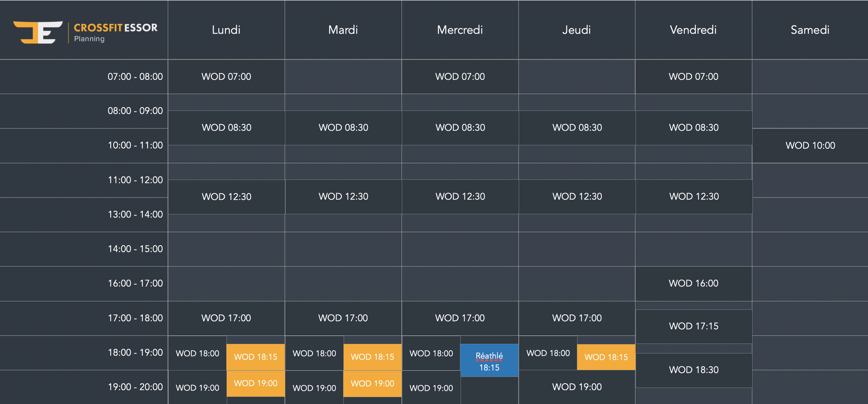Click Jeudi's WOD 19:00 session
Screen dimensions: 868x404
click(577, 387)
